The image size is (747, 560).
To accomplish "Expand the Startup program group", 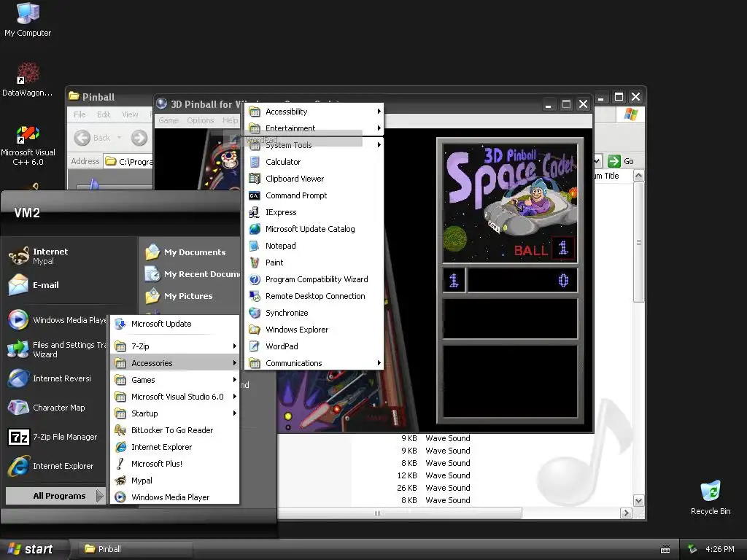I will [x=175, y=413].
